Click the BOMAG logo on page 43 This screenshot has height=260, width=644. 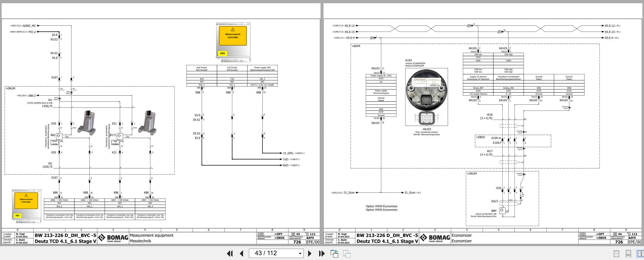click(113, 238)
